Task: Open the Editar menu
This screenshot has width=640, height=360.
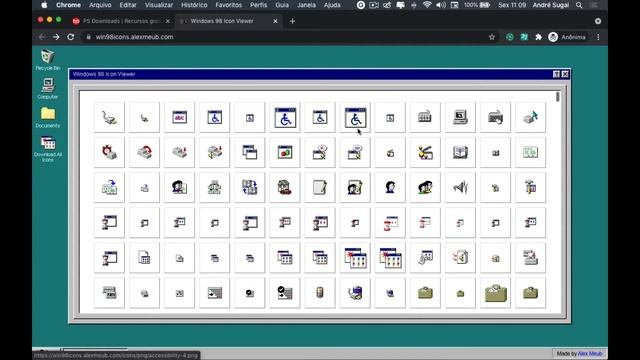Action: pyautogui.click(x=128, y=5)
